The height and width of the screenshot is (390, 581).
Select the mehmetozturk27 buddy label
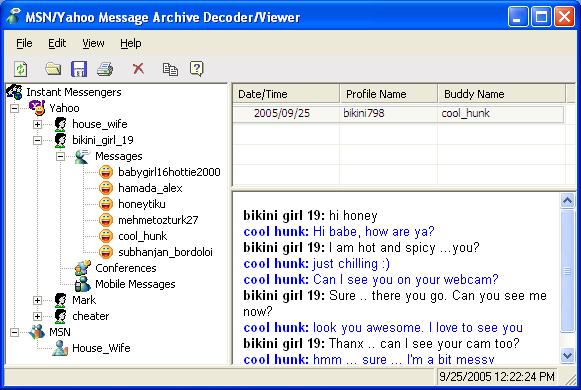(158, 220)
